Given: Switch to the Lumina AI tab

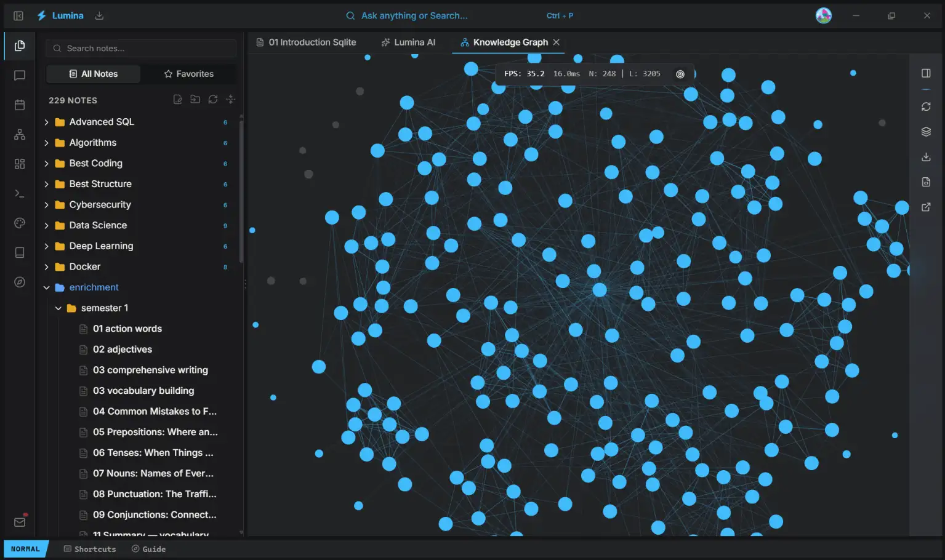Looking at the screenshot, I should (x=408, y=42).
